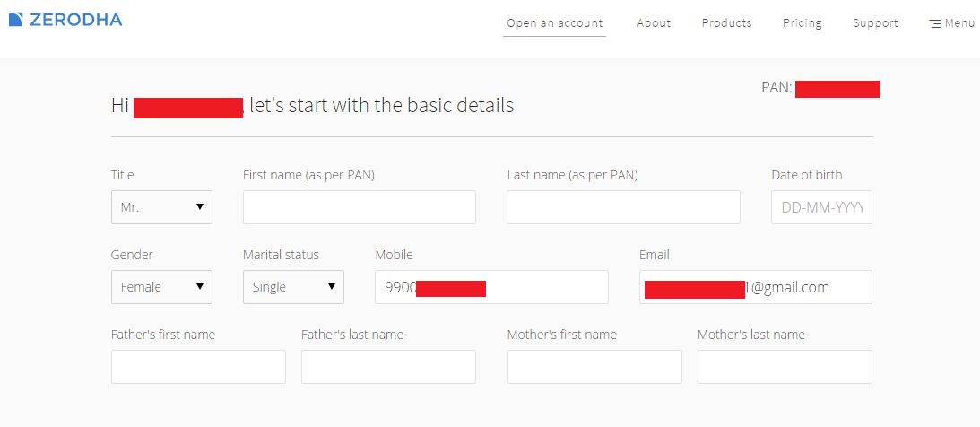Select the Mother's first name field

pos(595,367)
